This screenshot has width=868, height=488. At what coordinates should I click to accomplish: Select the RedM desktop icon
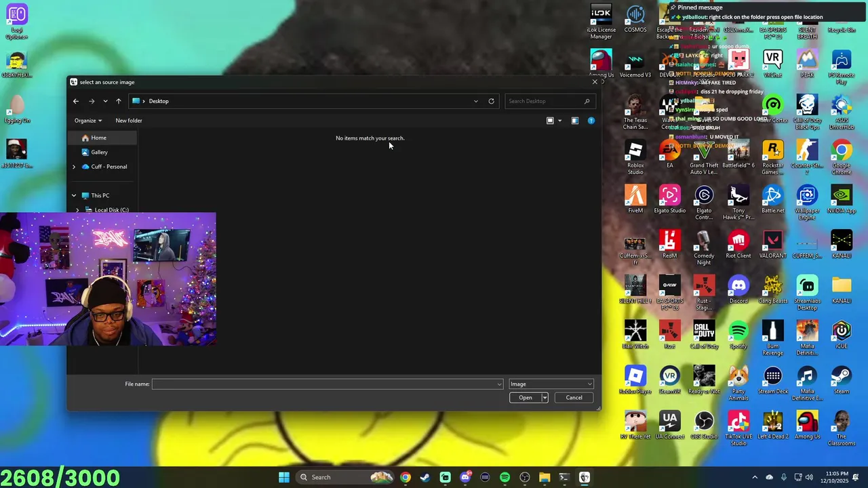(x=670, y=244)
